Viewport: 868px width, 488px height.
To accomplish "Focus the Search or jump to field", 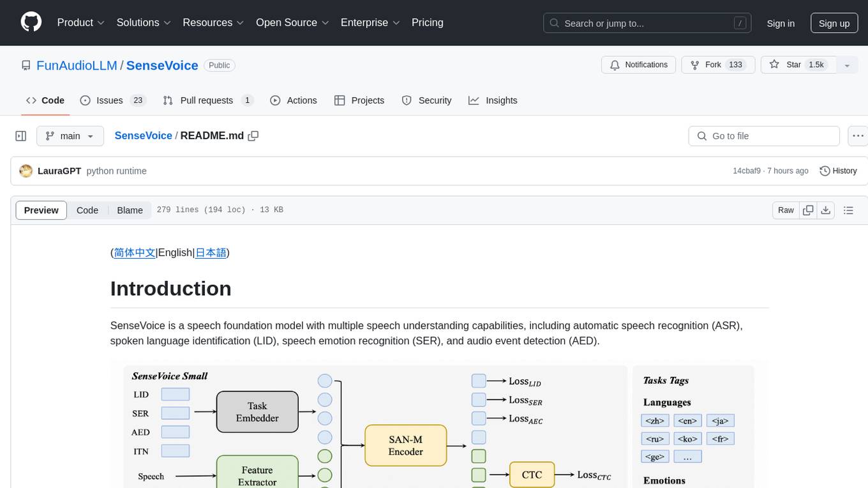I will click(x=647, y=23).
